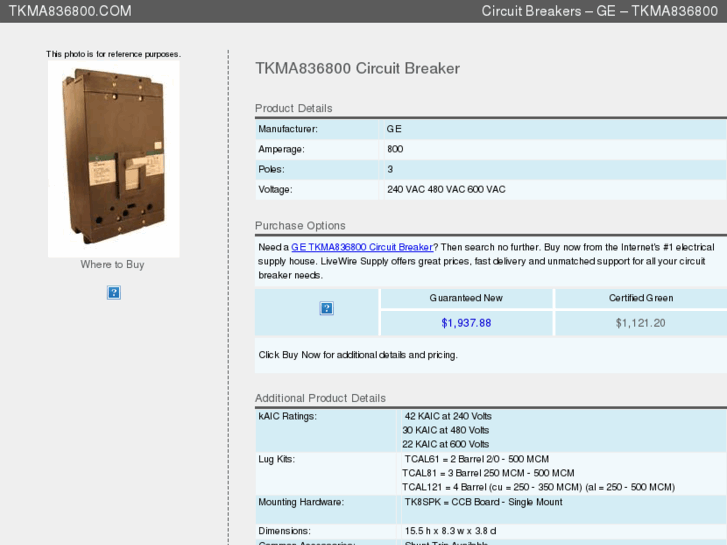Click the TKMA836800.COM site title
727x545 pixels.
point(70,11)
